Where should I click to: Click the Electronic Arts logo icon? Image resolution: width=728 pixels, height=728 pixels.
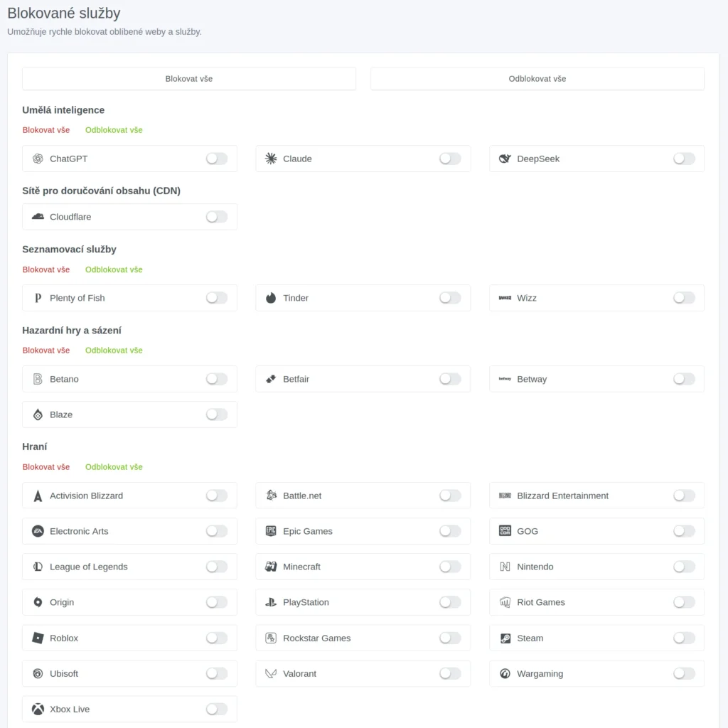point(38,531)
